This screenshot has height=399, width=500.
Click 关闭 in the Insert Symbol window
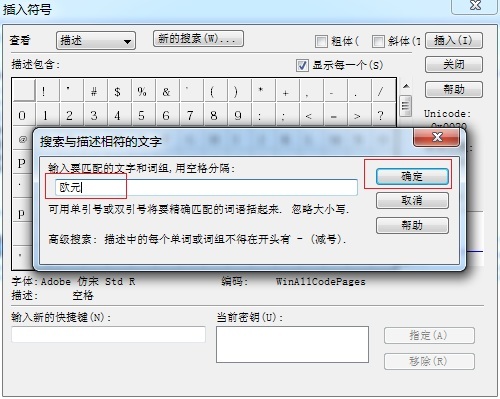(x=454, y=64)
